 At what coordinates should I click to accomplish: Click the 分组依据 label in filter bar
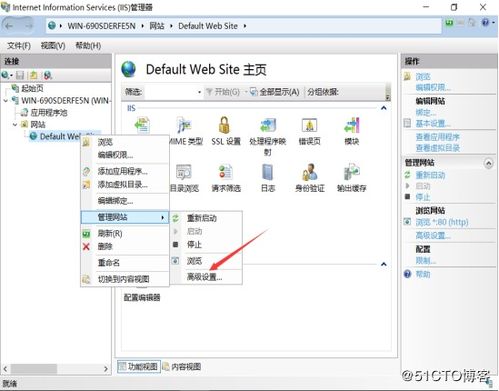323,92
